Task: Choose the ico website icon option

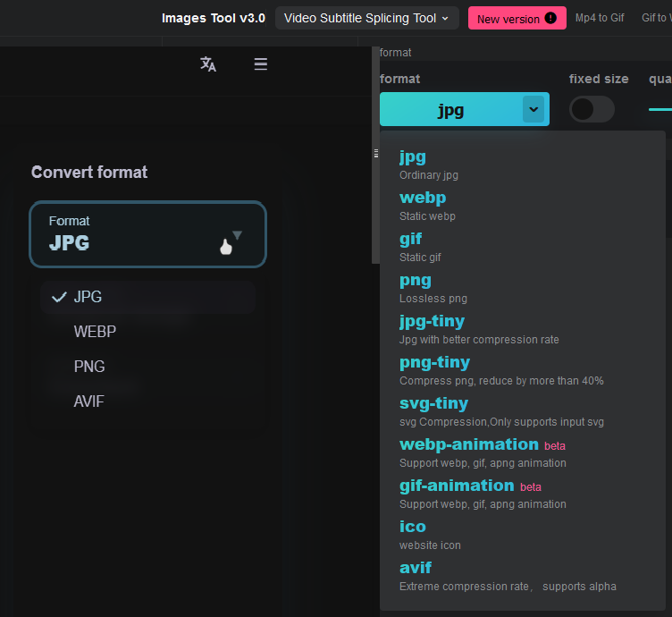Action: click(x=522, y=535)
